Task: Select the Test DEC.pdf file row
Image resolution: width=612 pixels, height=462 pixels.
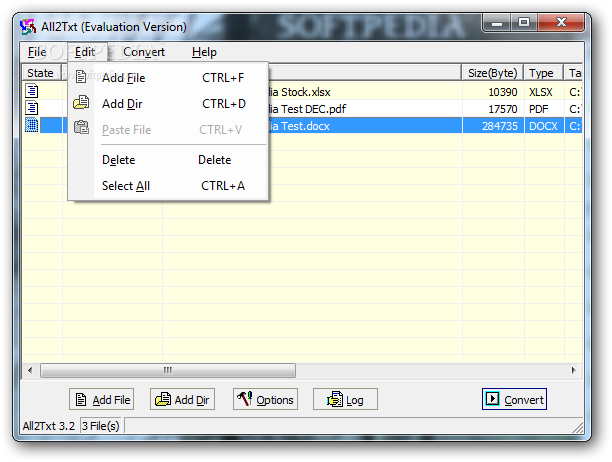Action: point(302,109)
